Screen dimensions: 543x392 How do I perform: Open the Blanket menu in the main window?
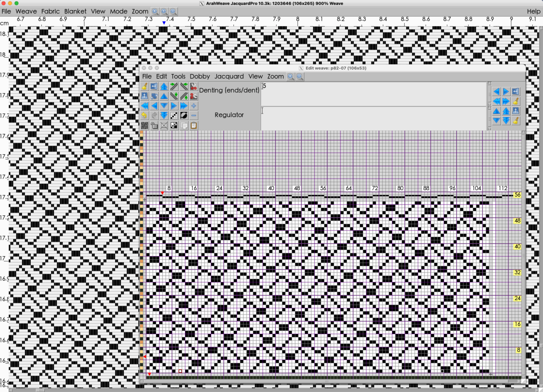(75, 11)
